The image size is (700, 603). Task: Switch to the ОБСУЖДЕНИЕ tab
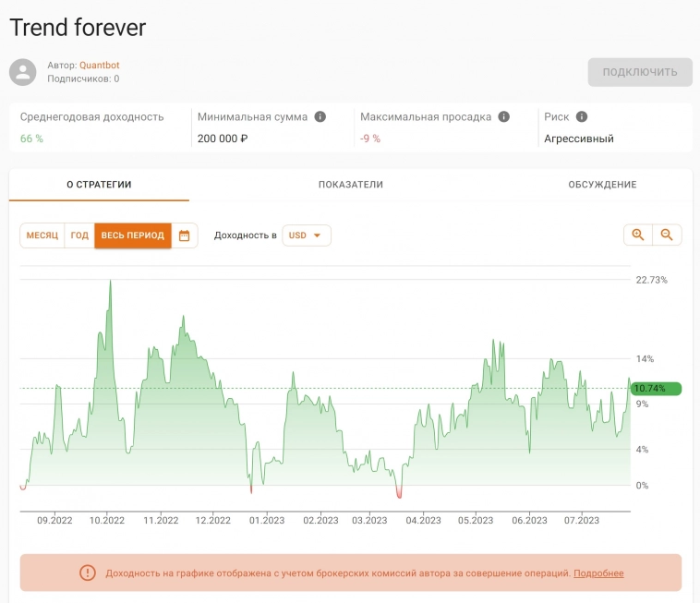coord(602,185)
